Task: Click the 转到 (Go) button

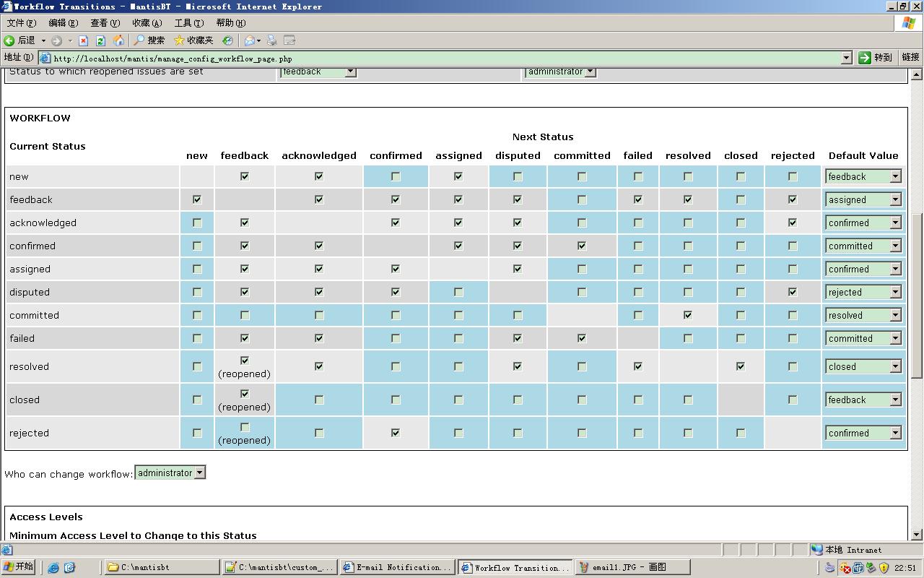Action: [875, 58]
